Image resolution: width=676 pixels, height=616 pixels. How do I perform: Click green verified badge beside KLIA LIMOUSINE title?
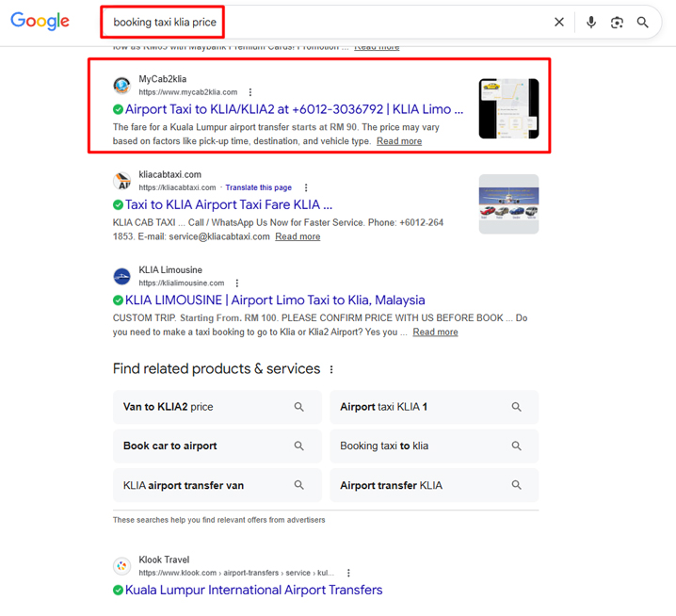click(118, 300)
